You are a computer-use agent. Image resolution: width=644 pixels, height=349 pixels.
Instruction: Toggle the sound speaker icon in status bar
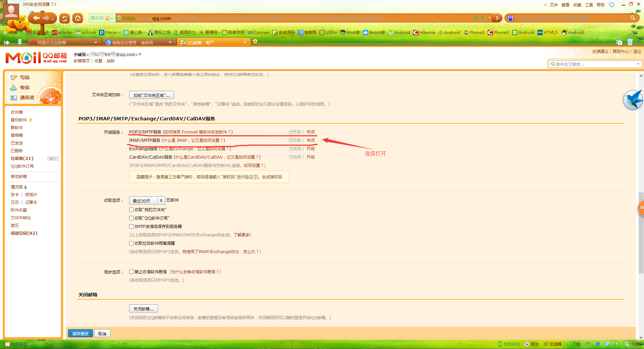617,344
